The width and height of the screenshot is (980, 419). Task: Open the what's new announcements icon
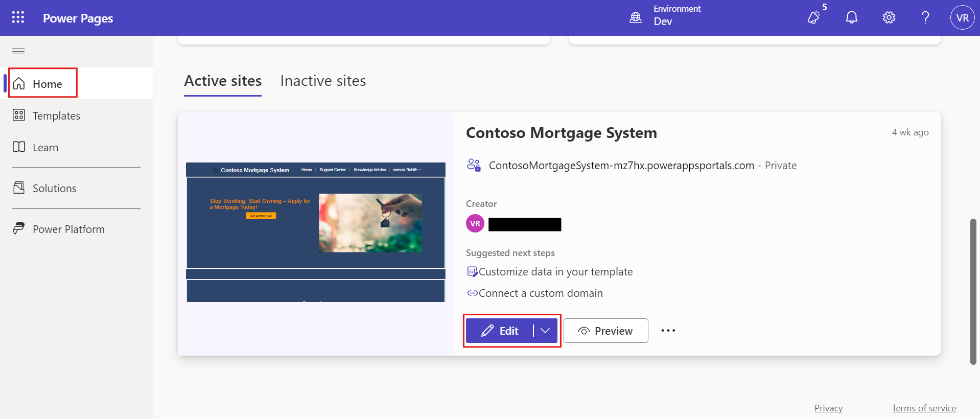click(813, 17)
